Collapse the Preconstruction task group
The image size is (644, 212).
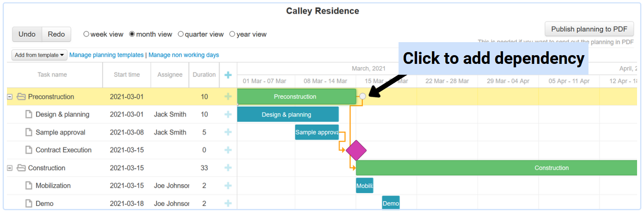(10, 97)
